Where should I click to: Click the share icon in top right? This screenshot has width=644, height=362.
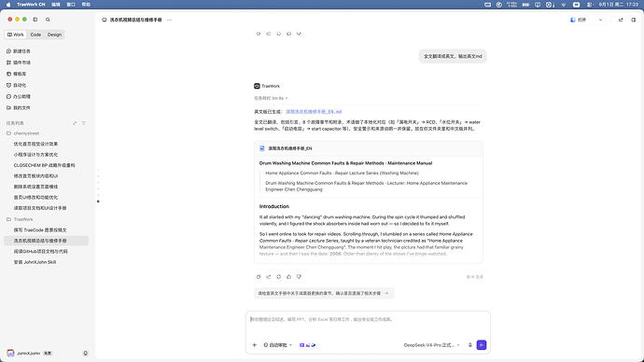pos(621,20)
